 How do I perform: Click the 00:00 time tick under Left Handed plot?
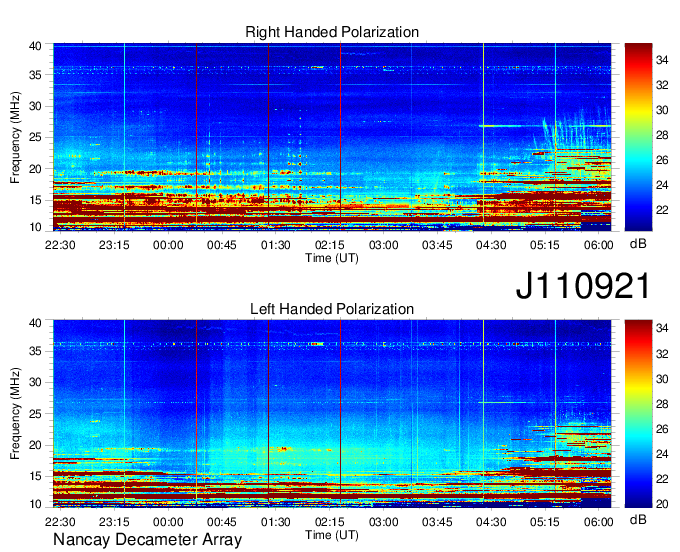168,522
